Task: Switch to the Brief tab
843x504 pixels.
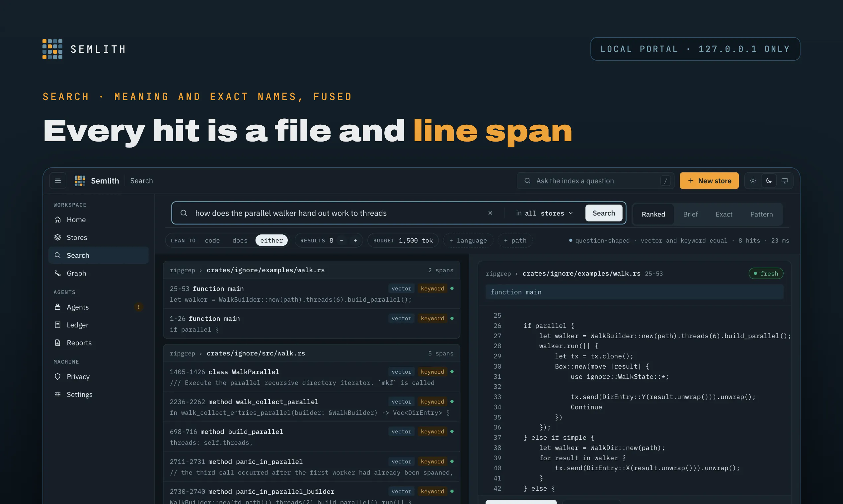Action: point(690,214)
